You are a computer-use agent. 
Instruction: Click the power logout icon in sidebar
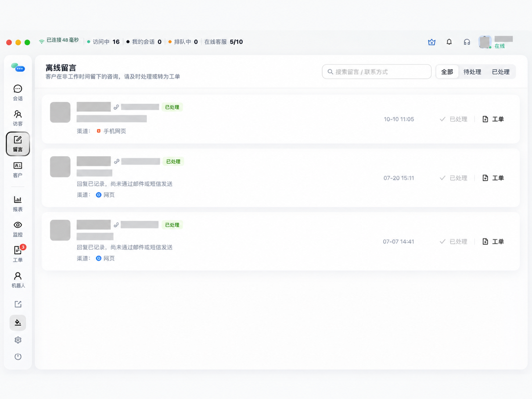[18, 356]
